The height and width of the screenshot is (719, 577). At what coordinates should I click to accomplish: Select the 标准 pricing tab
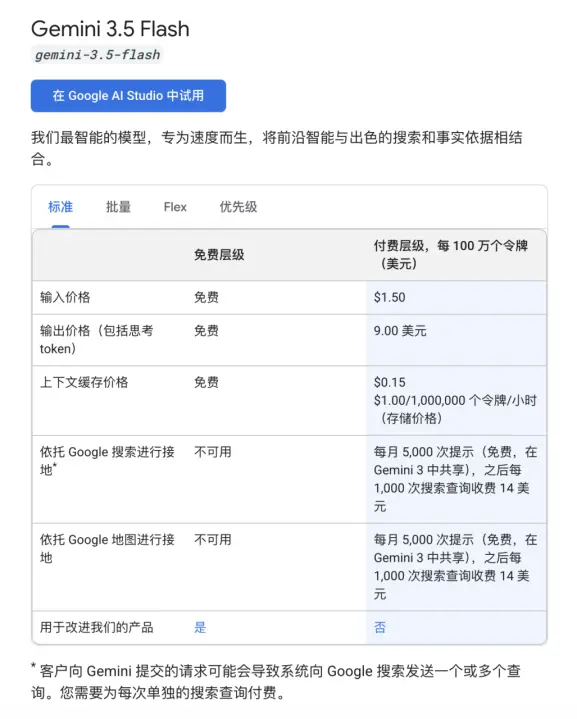click(x=61, y=207)
